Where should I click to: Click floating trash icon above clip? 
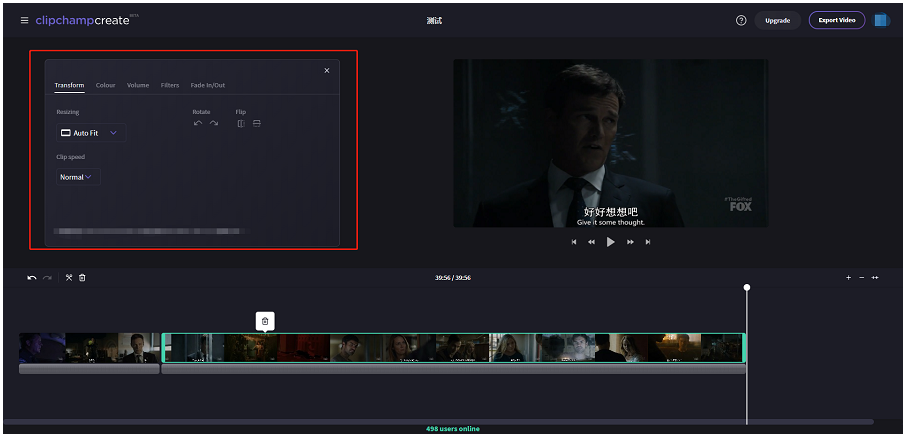[265, 321]
